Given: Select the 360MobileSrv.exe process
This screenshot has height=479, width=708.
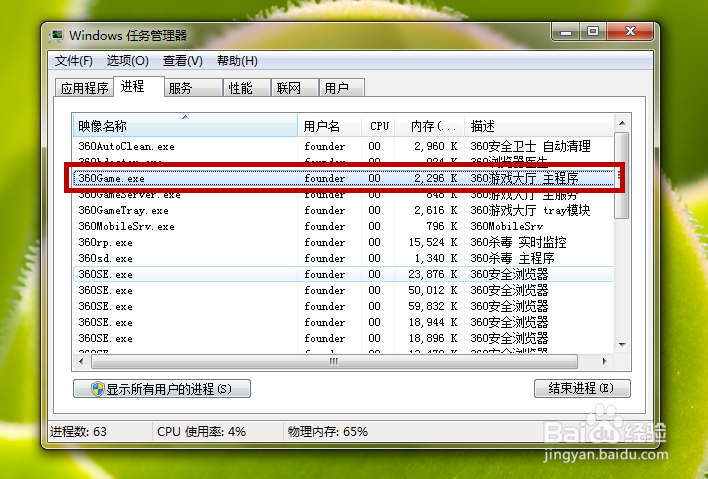Looking at the screenshot, I should click(x=343, y=226).
